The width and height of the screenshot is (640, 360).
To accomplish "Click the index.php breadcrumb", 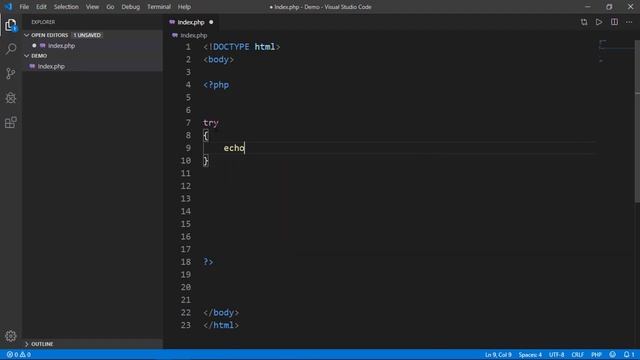I will tap(190, 36).
